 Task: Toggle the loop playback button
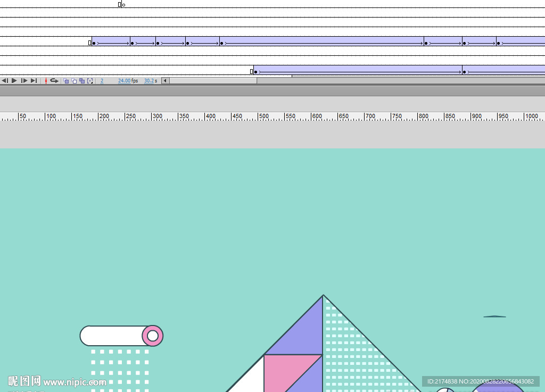54,80
